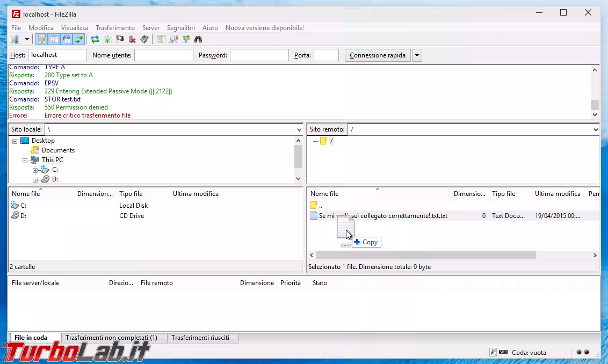Image resolution: width=608 pixels, height=364 pixels.
Task: Open the Site Manager dropdown arrow
Action: click(x=26, y=39)
